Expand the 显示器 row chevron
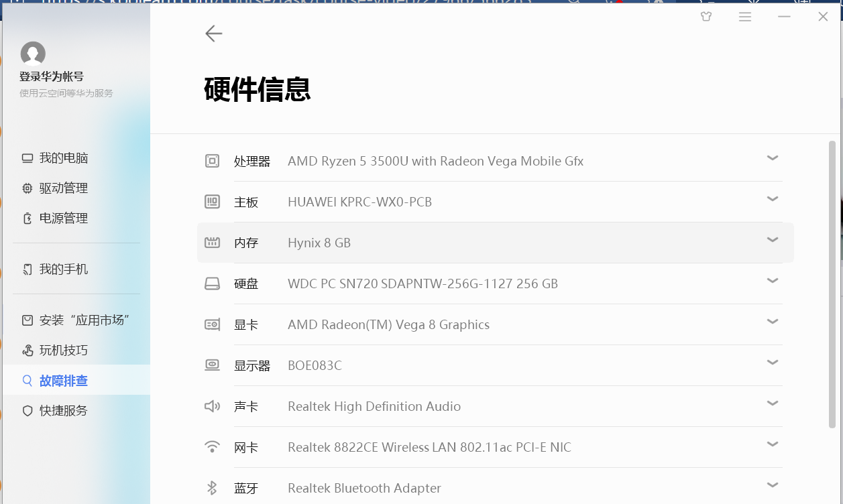Image resolution: width=843 pixels, height=504 pixels. click(x=773, y=363)
